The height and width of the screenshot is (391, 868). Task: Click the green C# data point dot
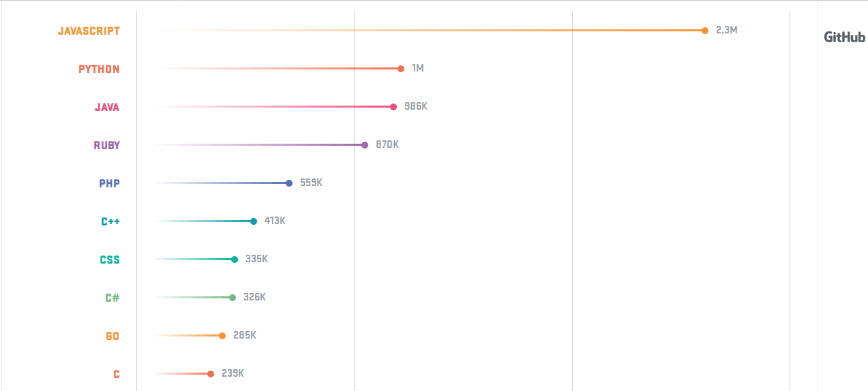tap(233, 298)
